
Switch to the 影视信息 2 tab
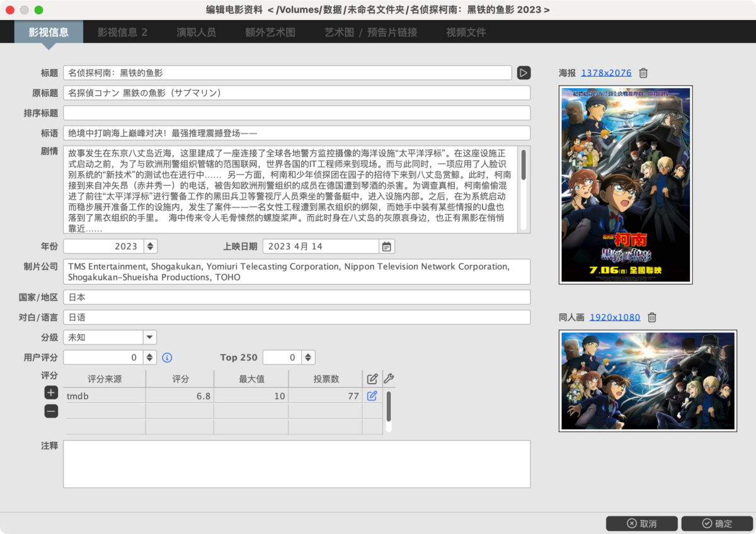[122, 32]
